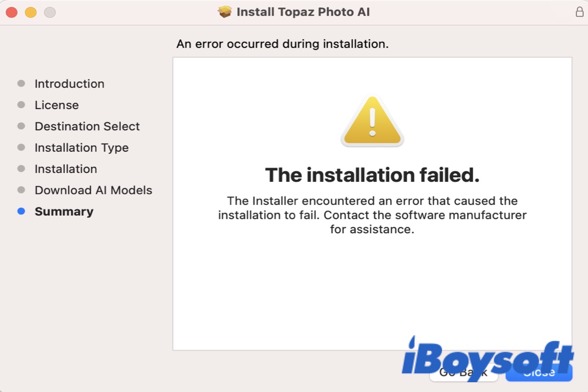Select the Introduction step in the sidebar
Viewport: 588px width, 392px height.
point(69,84)
